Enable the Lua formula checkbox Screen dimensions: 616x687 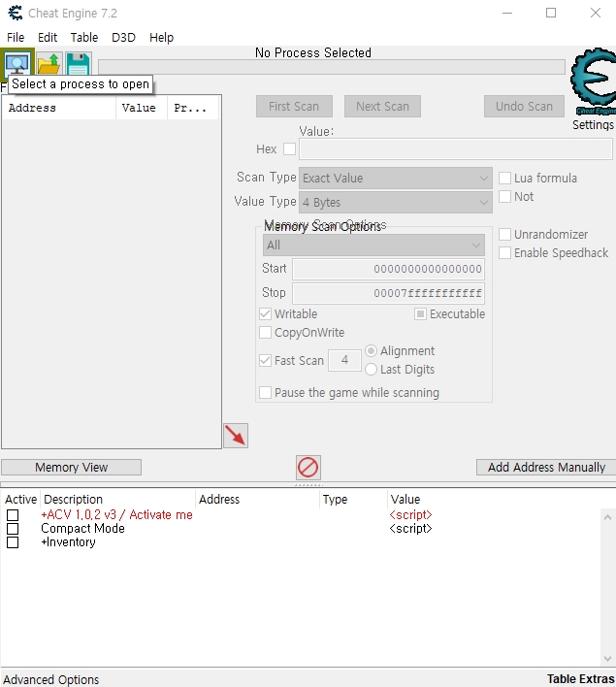[504, 178]
